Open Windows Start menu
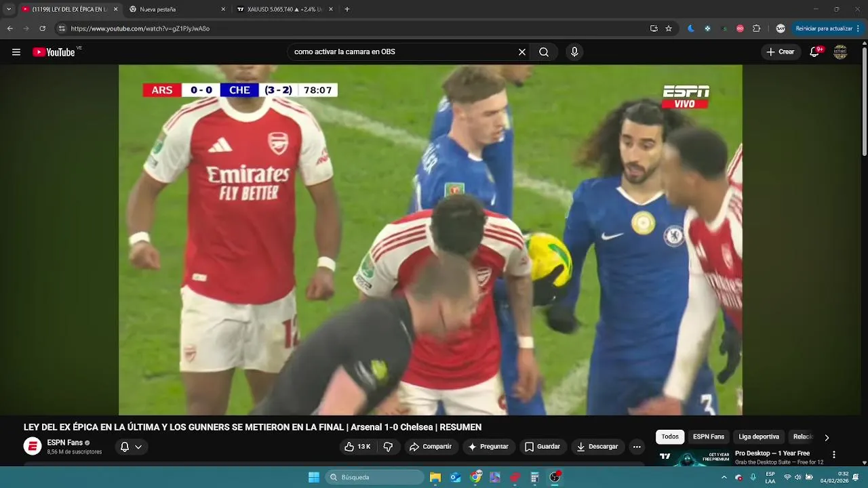The width and height of the screenshot is (868, 488). coord(314,477)
